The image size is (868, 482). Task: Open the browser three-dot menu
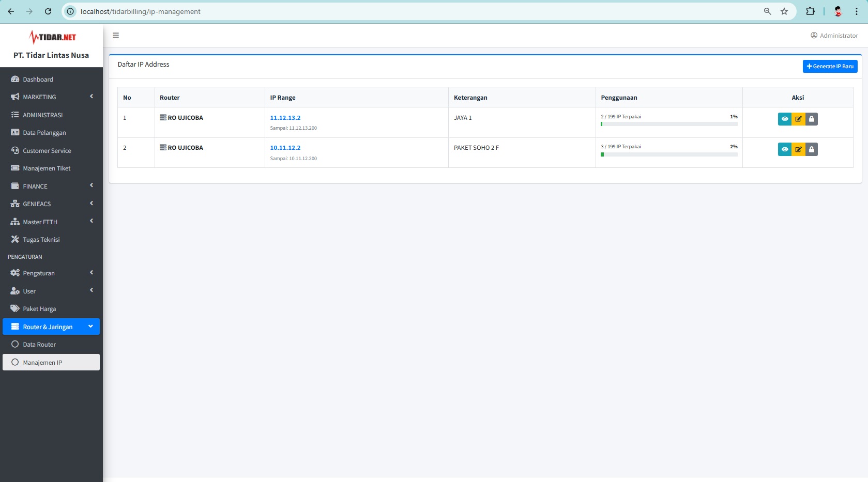[x=856, y=11]
